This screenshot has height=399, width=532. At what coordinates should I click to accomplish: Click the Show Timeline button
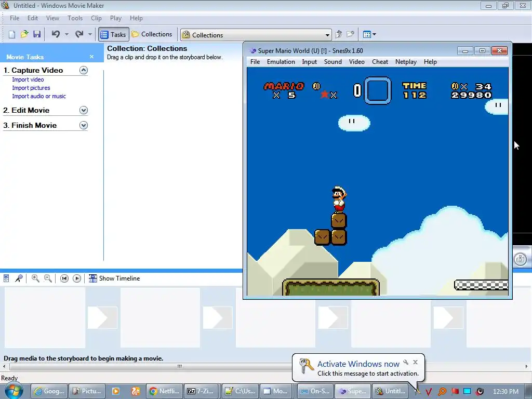(x=114, y=278)
